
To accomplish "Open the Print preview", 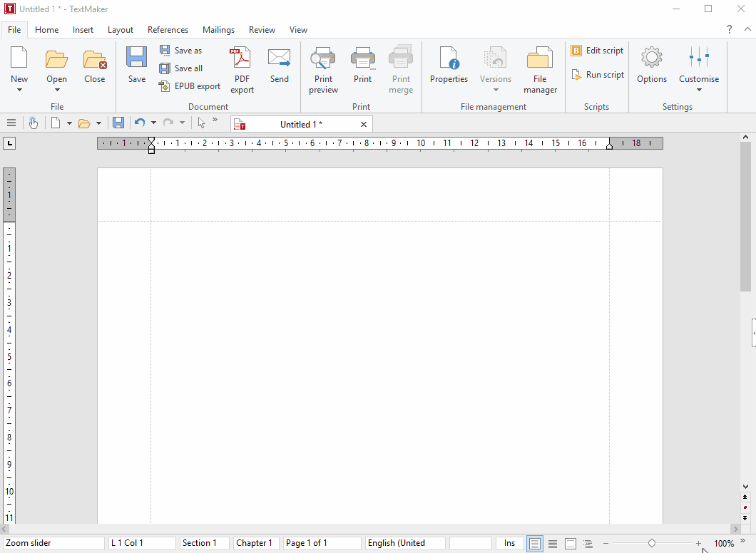I will pyautogui.click(x=323, y=70).
